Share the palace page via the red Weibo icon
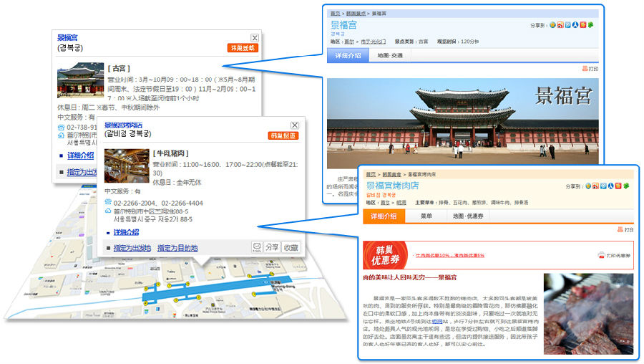 pos(560,25)
